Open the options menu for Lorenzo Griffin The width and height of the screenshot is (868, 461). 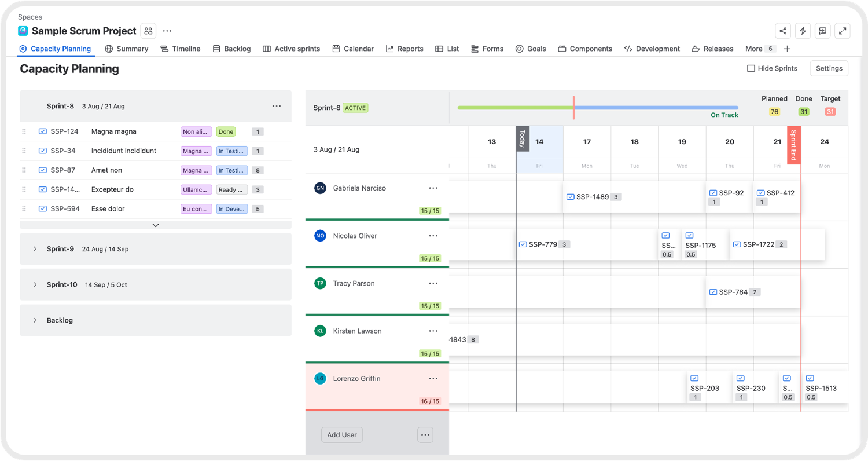[433, 378]
